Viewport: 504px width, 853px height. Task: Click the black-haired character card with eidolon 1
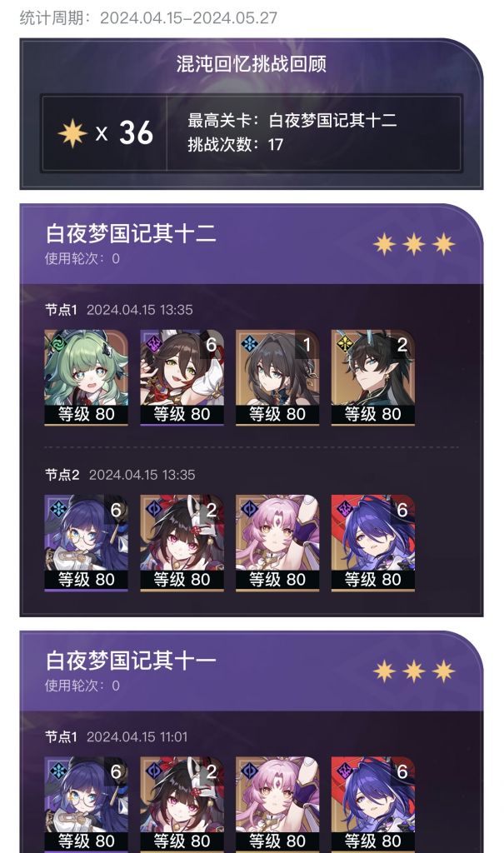(277, 377)
